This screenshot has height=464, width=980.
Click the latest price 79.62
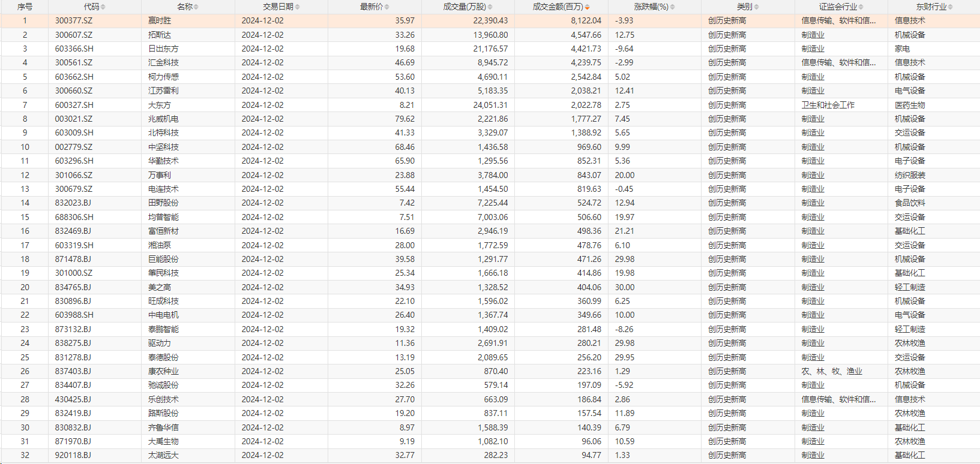pos(404,119)
